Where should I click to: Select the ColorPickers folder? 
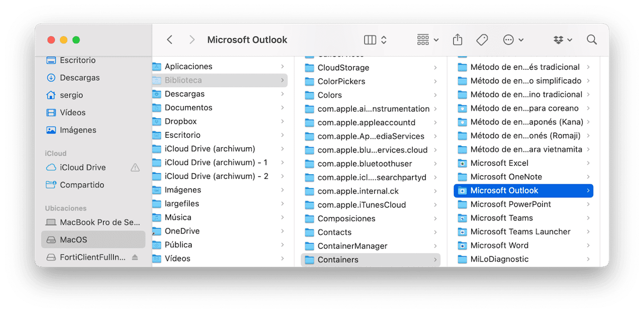pyautogui.click(x=371, y=82)
